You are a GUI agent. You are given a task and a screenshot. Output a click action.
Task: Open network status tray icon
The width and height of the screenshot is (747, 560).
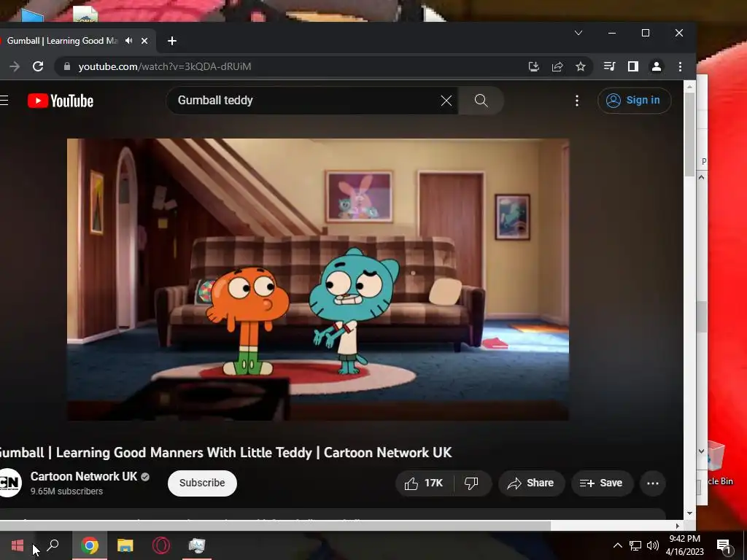(635, 545)
